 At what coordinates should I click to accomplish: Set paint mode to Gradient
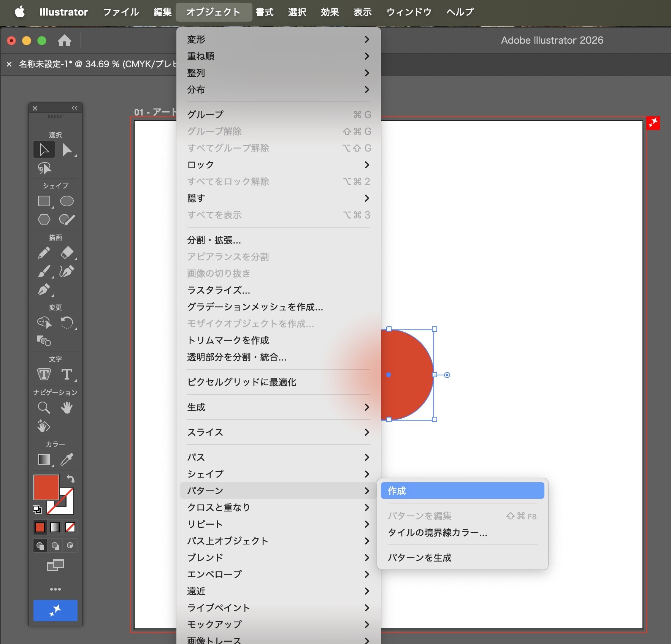(x=55, y=527)
